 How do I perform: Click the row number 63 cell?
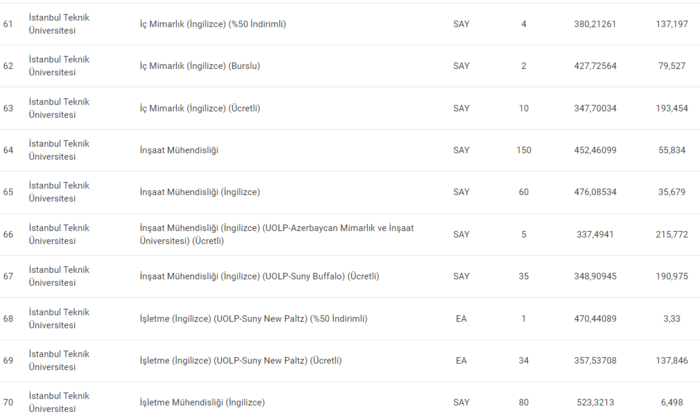point(9,108)
